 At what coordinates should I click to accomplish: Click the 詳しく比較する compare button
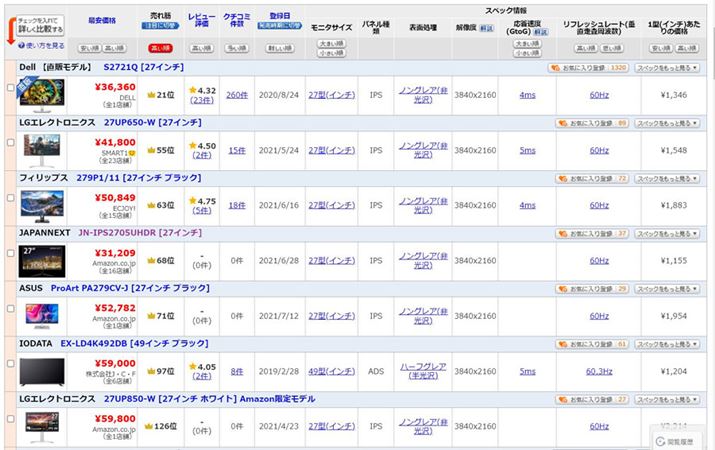(x=41, y=25)
